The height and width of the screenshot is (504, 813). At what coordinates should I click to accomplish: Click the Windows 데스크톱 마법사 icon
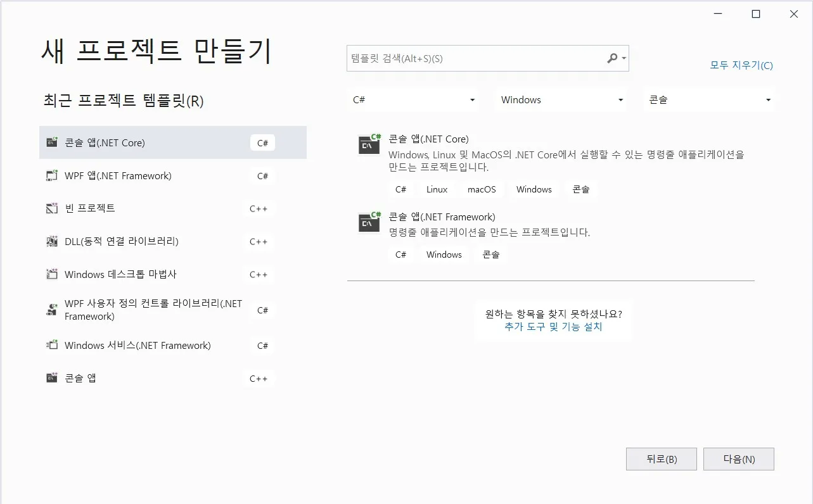click(x=52, y=274)
